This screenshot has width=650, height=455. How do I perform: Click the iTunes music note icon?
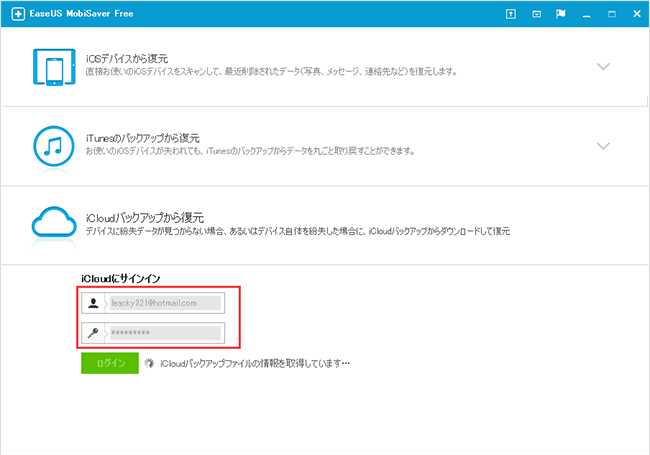coord(54,146)
